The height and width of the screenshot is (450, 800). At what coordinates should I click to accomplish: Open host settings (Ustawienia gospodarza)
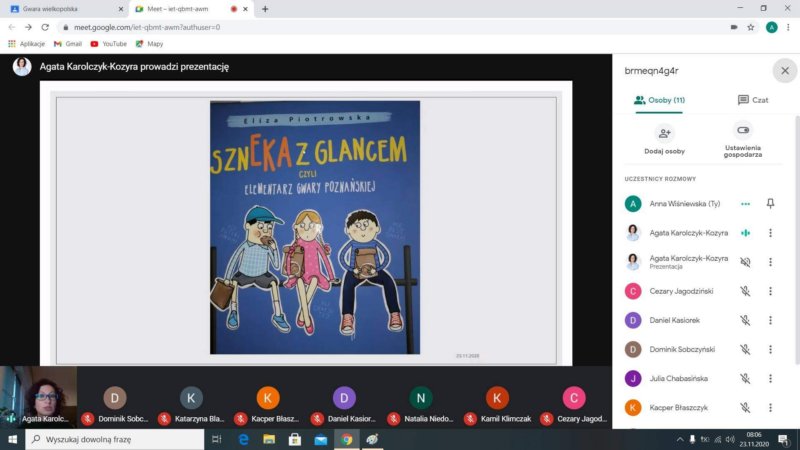click(743, 140)
